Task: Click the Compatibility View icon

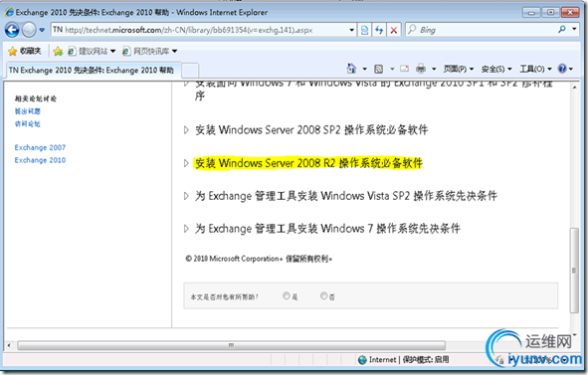Action: coord(364,30)
